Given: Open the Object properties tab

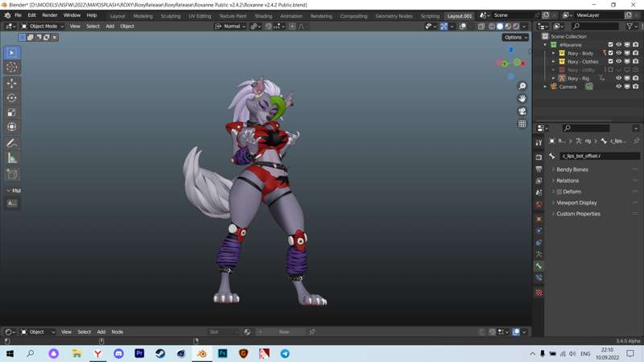Looking at the screenshot, I should pyautogui.click(x=539, y=219).
